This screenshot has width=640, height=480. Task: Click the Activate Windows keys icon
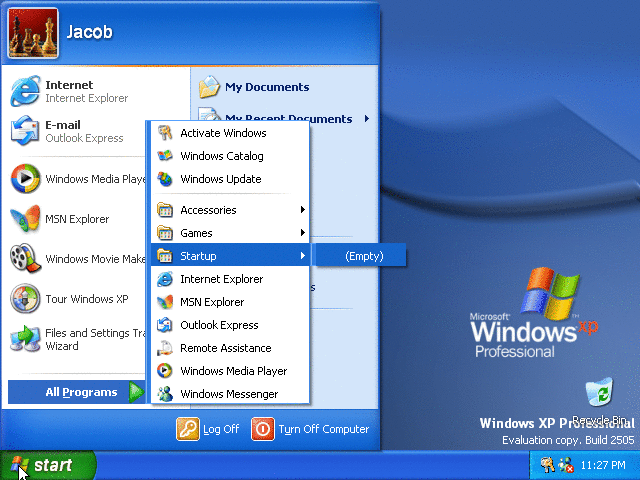[165, 133]
